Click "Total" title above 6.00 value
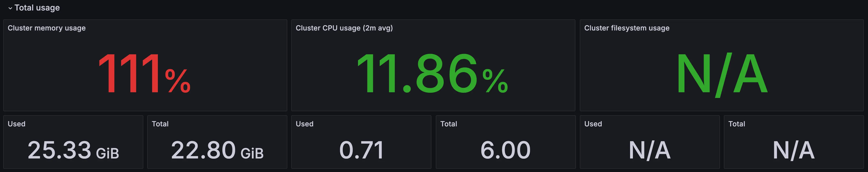Screen dimensions: 868x172 (x=449, y=124)
